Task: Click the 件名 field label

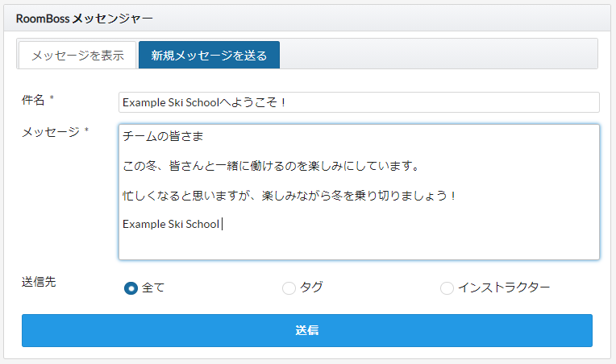Action: pos(32,99)
